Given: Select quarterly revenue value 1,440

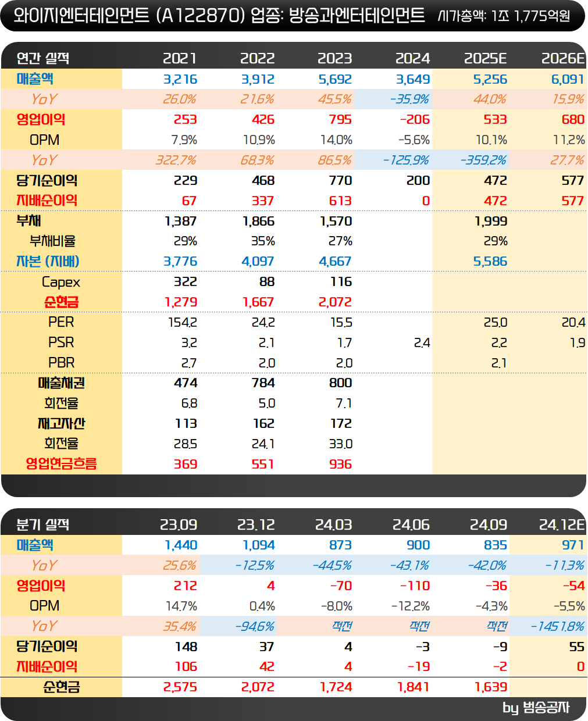Looking at the screenshot, I should (181, 545).
